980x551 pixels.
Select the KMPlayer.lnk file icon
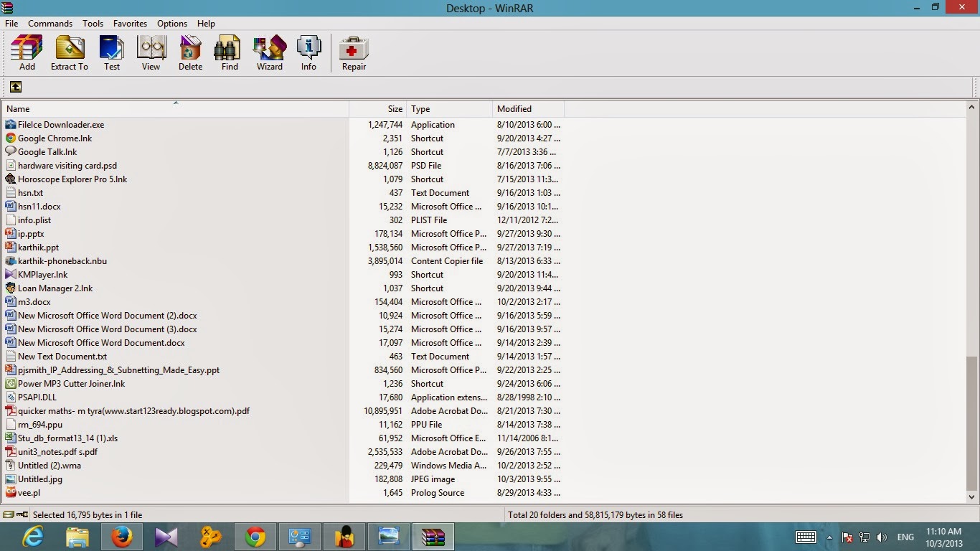(x=11, y=275)
